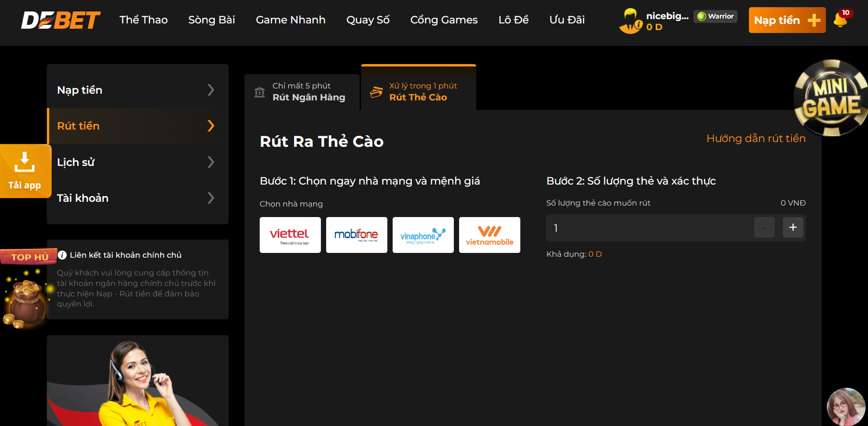The image size is (868, 426).
Task: Decrease card quantity with minus button
Action: [764, 228]
